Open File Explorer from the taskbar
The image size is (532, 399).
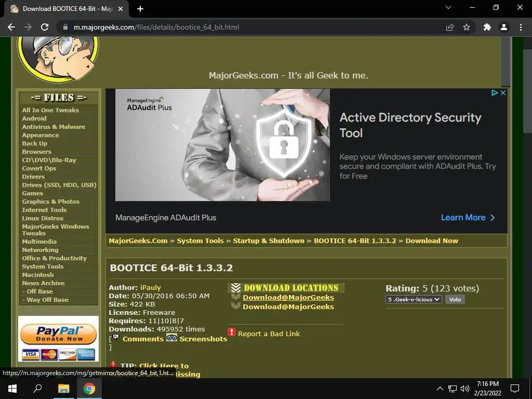[63, 389]
